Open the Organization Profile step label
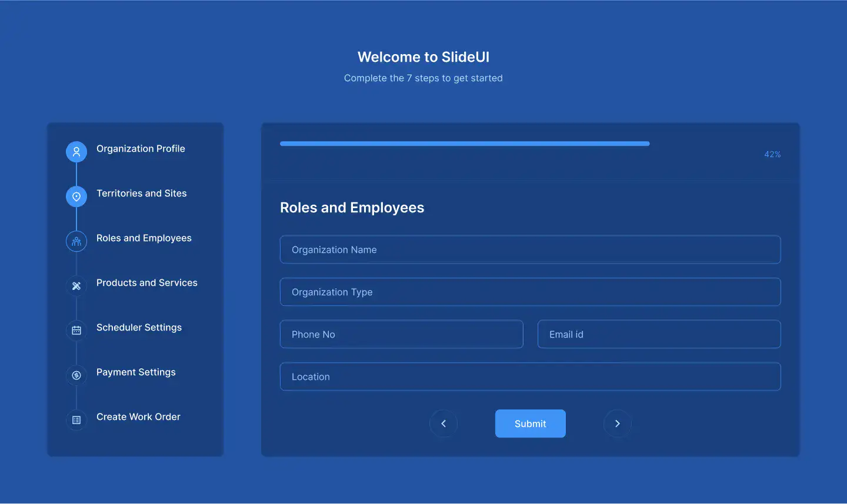The width and height of the screenshot is (847, 504). coord(141,149)
